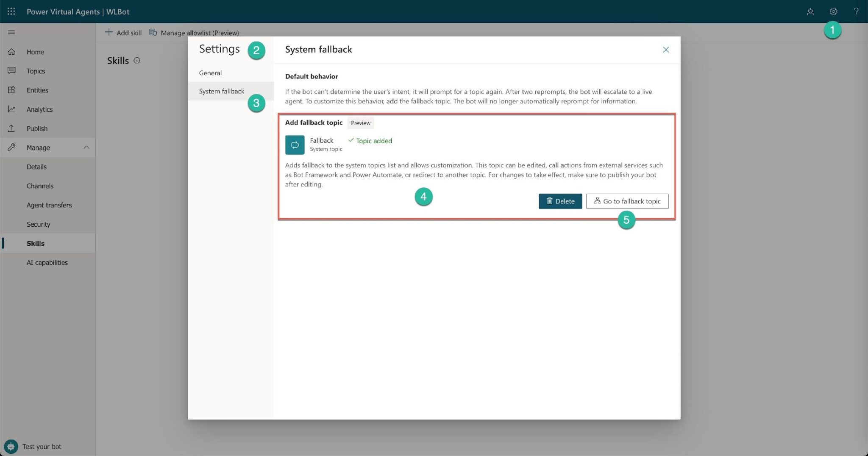Click the 'Topic added' status text
Image resolution: width=868 pixels, height=456 pixels.
click(374, 141)
